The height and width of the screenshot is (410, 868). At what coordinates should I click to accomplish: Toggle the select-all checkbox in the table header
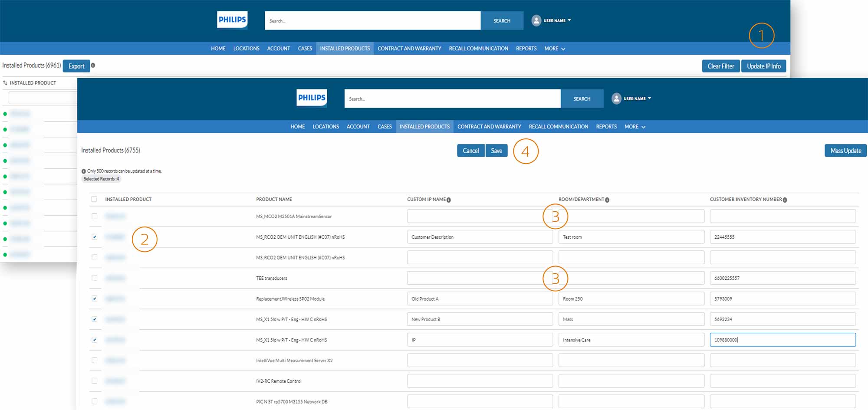pos(94,199)
